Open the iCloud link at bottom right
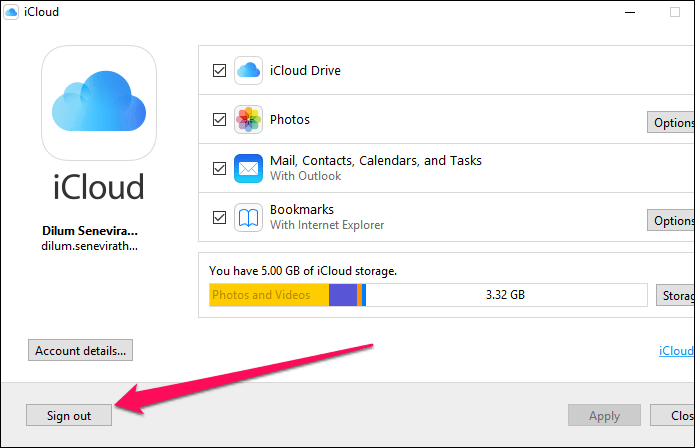The image size is (695, 448). pos(676,351)
